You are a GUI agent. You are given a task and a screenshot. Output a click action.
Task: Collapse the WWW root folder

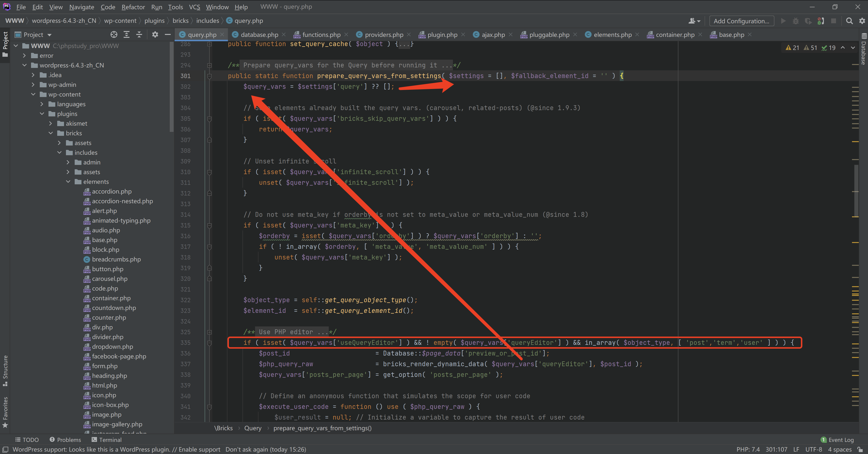(16, 46)
